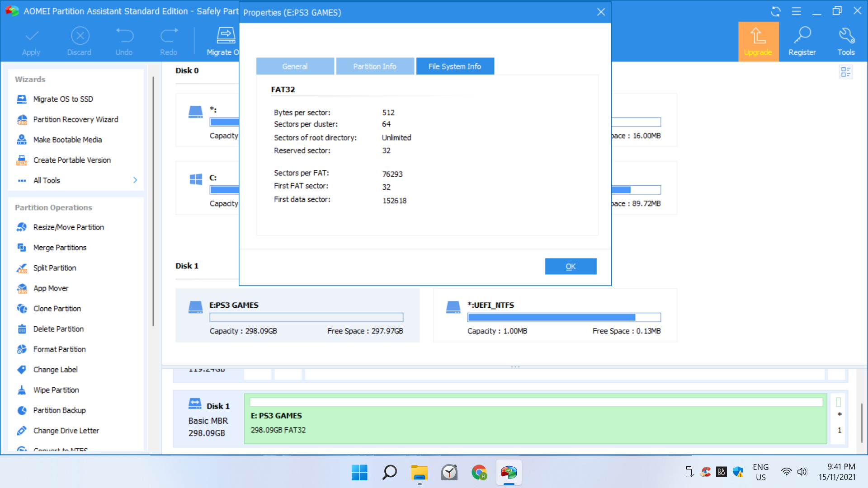Select the File System Info tab
This screenshot has width=868, height=488.
pyautogui.click(x=455, y=66)
